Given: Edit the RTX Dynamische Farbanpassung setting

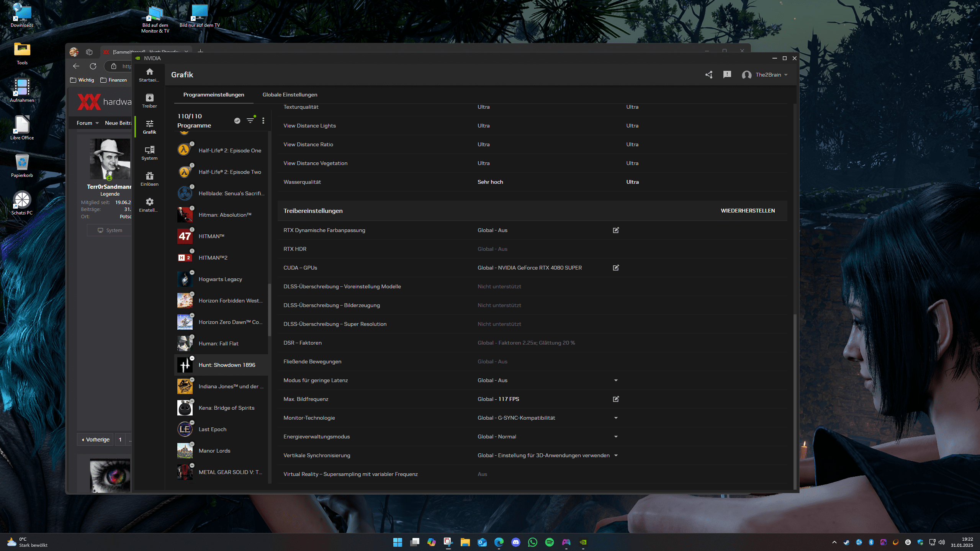Looking at the screenshot, I should (x=616, y=230).
